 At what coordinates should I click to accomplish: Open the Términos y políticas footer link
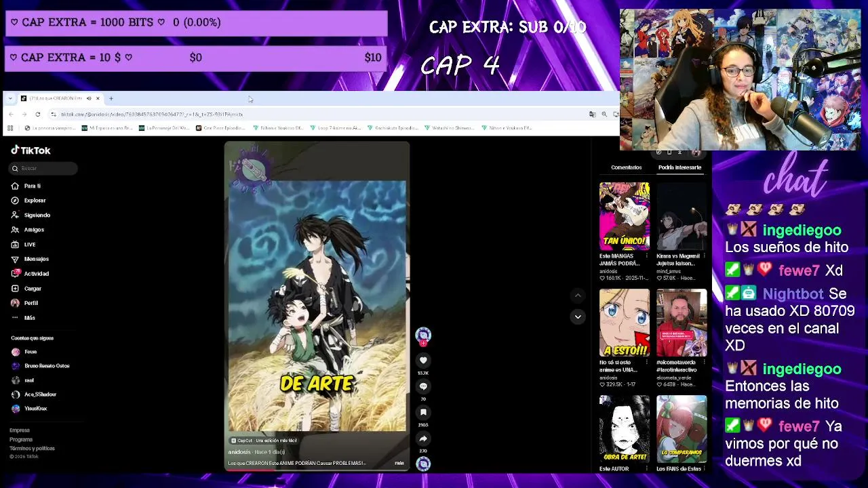coord(32,448)
